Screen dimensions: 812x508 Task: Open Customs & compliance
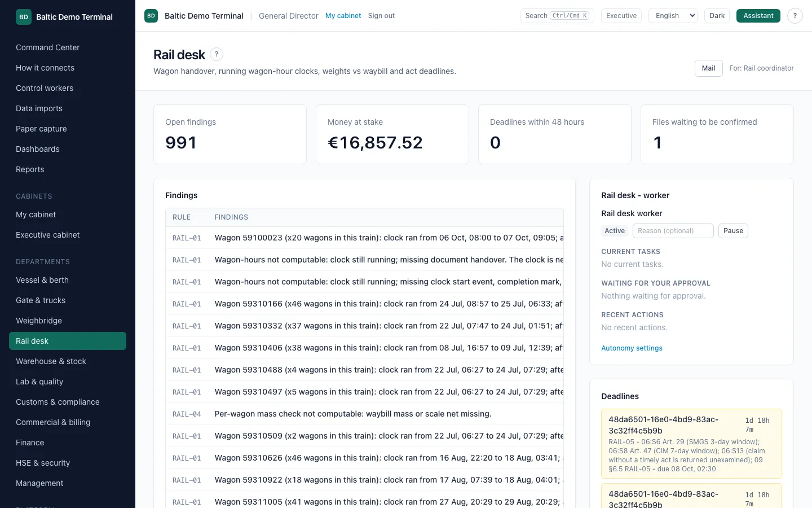pos(68,402)
